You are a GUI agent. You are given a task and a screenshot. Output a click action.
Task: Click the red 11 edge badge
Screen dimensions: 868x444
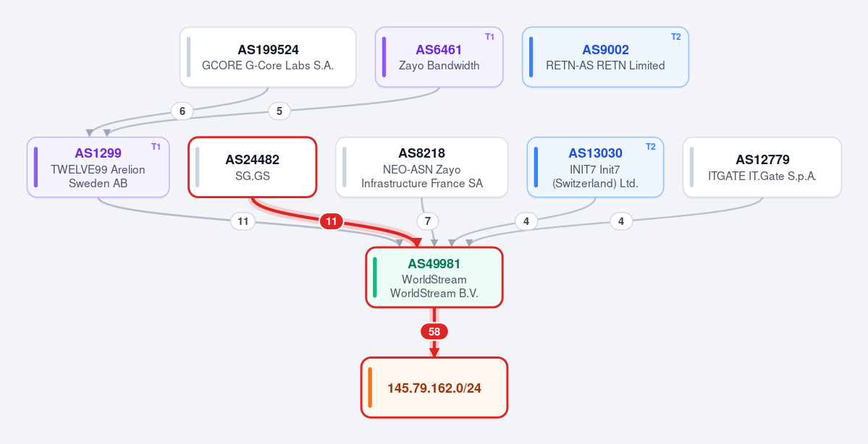coord(331,222)
